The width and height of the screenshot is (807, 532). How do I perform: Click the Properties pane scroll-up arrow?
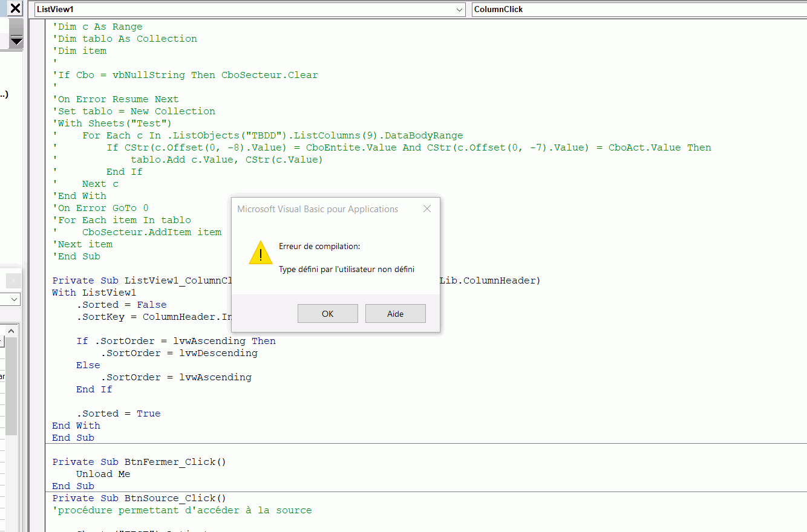[12, 331]
